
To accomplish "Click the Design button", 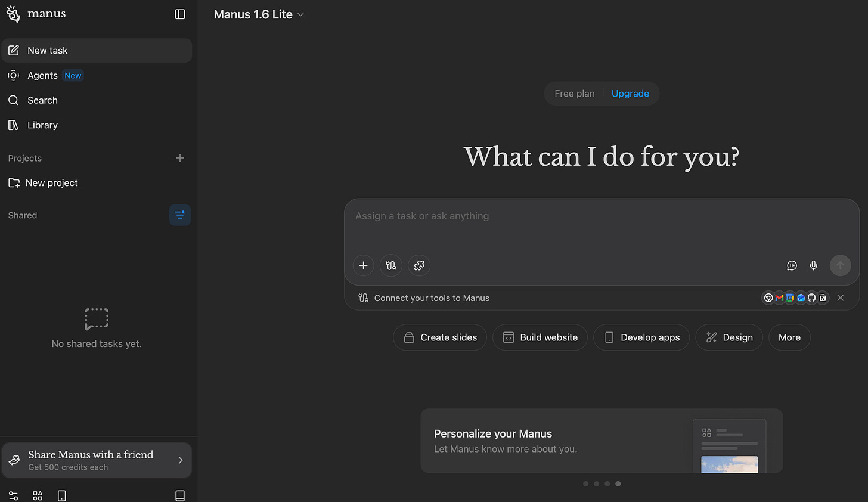I will 729,337.
